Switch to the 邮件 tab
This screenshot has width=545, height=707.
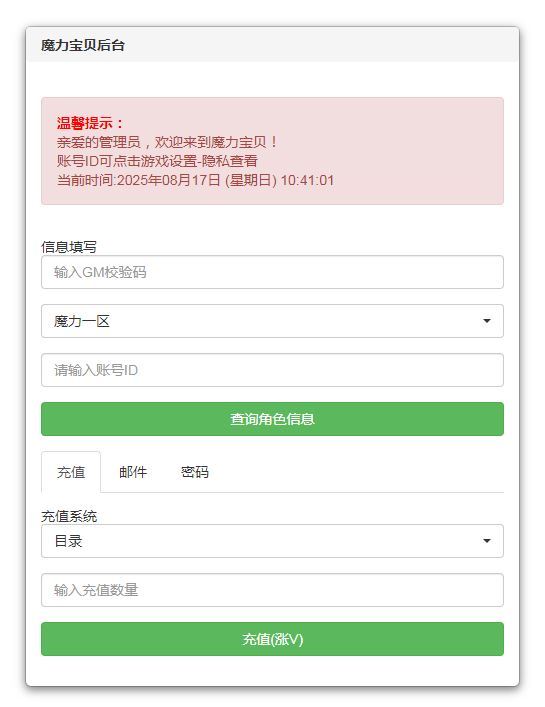pos(133,472)
